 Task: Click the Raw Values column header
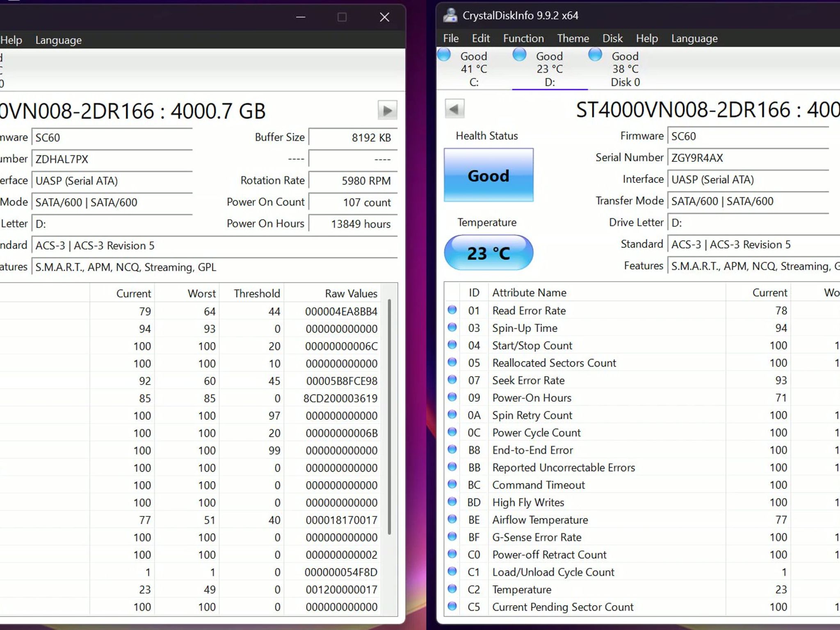351,294
